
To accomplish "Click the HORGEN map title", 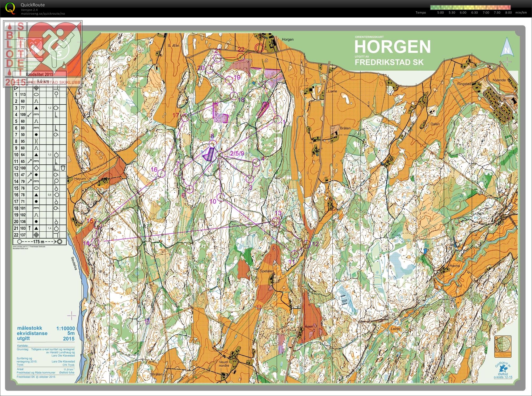I will (x=392, y=47).
